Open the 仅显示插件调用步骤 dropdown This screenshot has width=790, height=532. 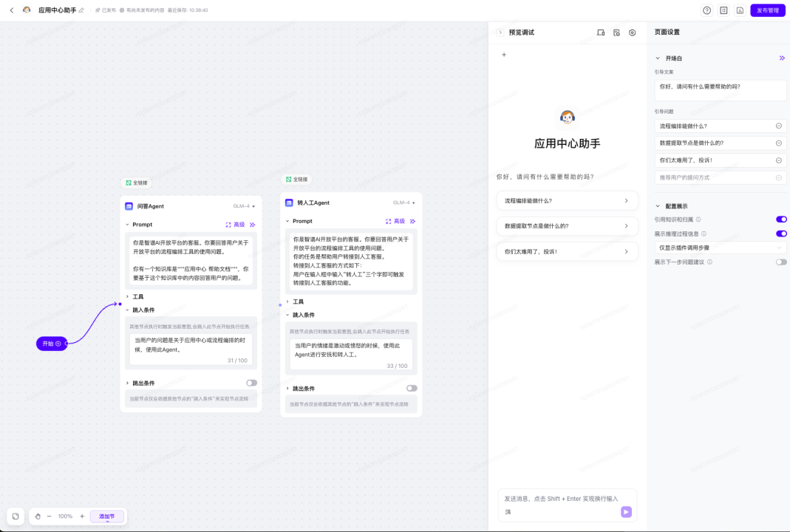tap(720, 248)
